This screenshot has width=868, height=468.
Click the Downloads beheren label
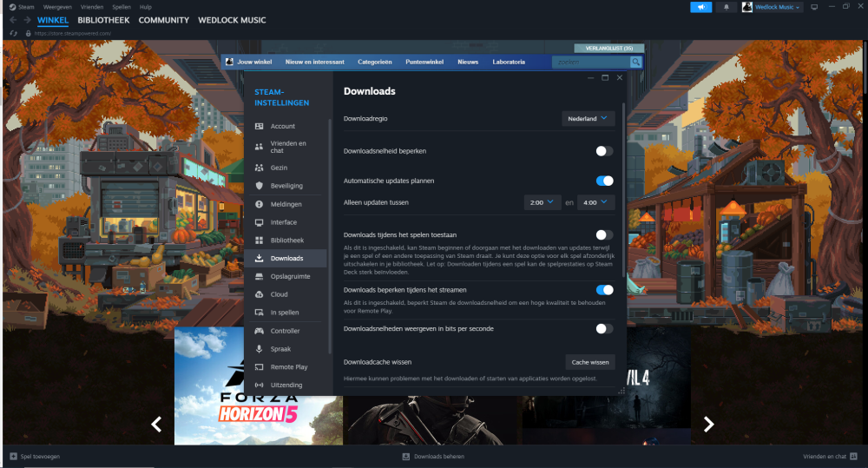tap(439, 457)
